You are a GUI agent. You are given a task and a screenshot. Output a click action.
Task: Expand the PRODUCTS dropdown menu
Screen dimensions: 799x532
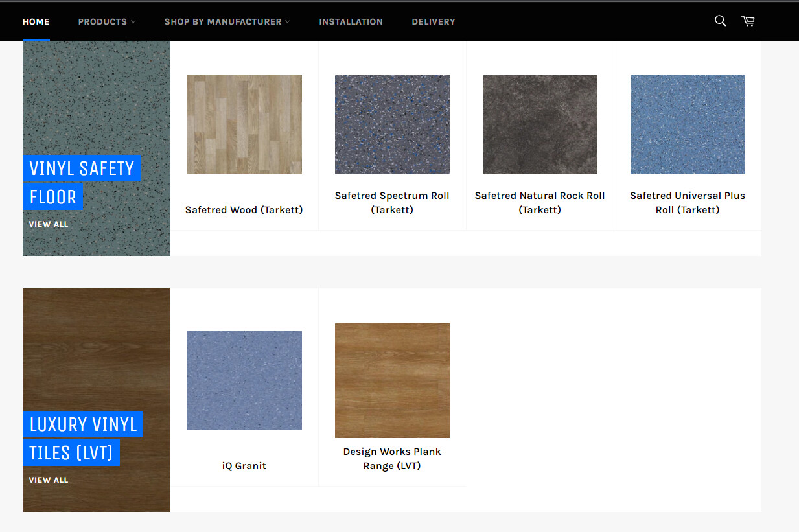(x=107, y=21)
